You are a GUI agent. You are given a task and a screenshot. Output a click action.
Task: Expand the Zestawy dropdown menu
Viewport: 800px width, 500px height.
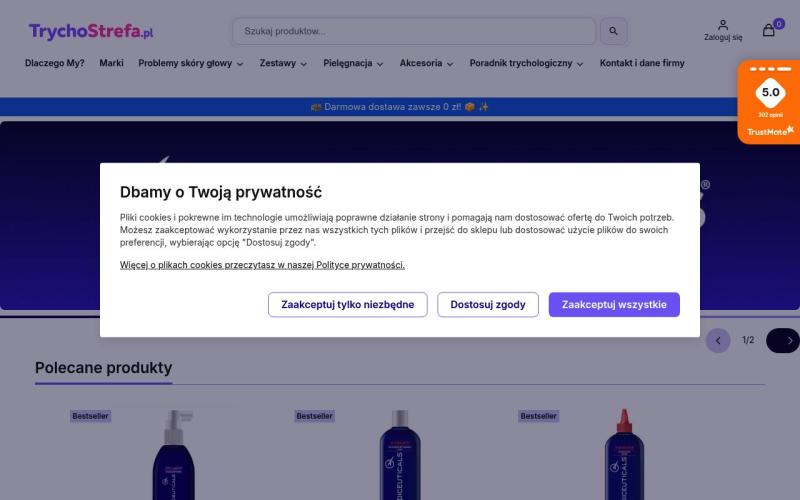coord(284,63)
